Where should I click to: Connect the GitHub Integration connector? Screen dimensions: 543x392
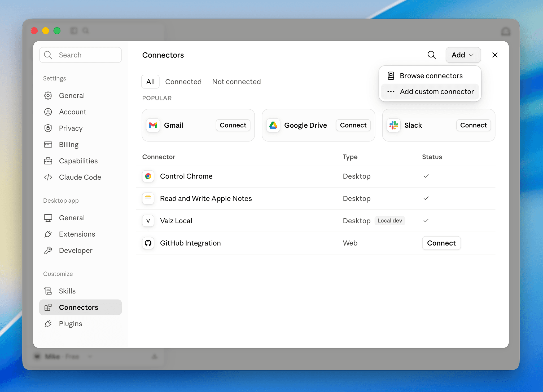[x=441, y=243]
